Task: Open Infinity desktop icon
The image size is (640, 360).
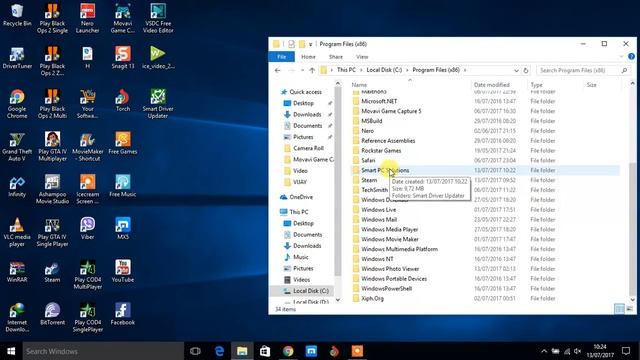Action: pos(17,186)
